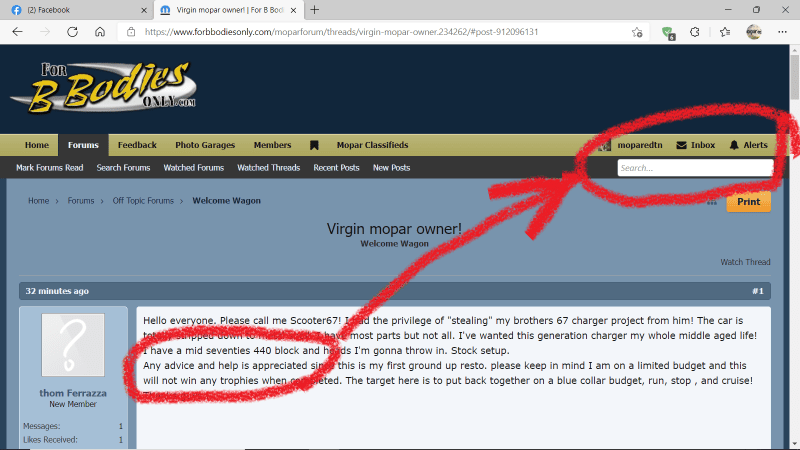The height and width of the screenshot is (450, 800).
Task: Open the browser profile avatar
Action: tap(754, 32)
